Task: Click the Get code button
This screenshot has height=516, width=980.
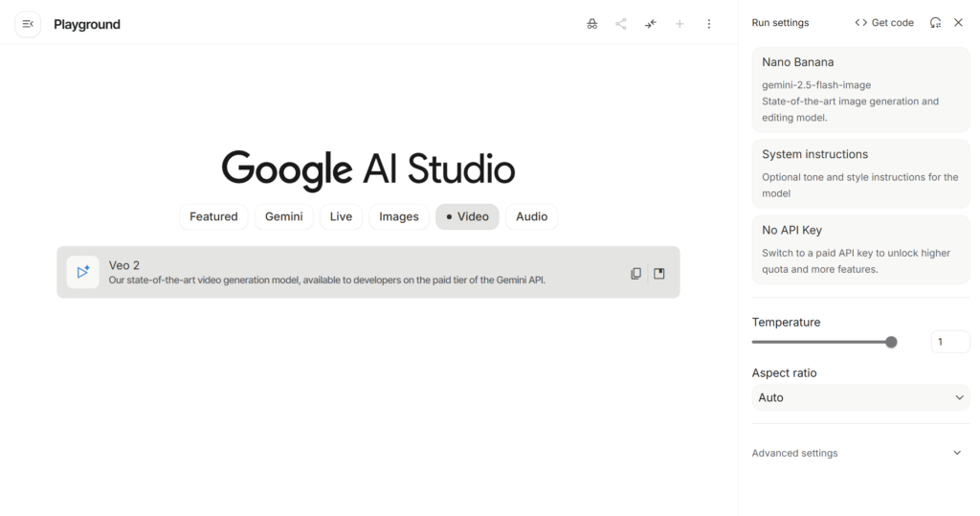Action: (x=884, y=23)
